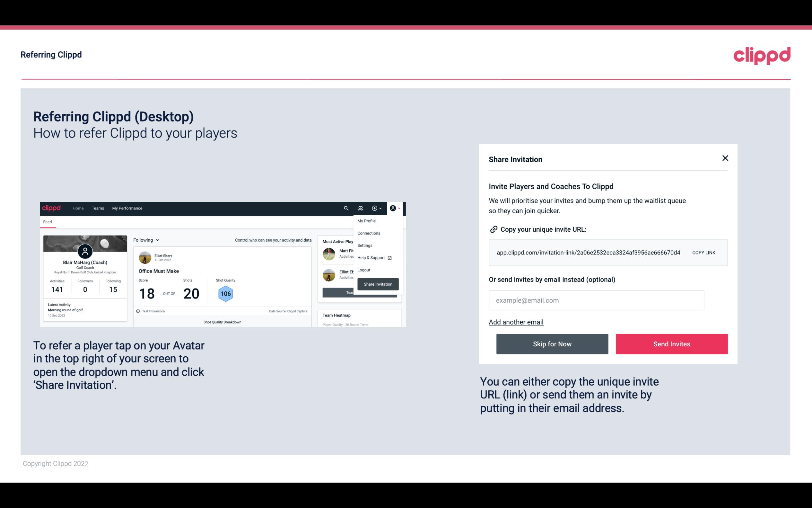Screen dimensions: 812x508
Task: Click the close X icon on Share Invitation
Action: (725, 158)
